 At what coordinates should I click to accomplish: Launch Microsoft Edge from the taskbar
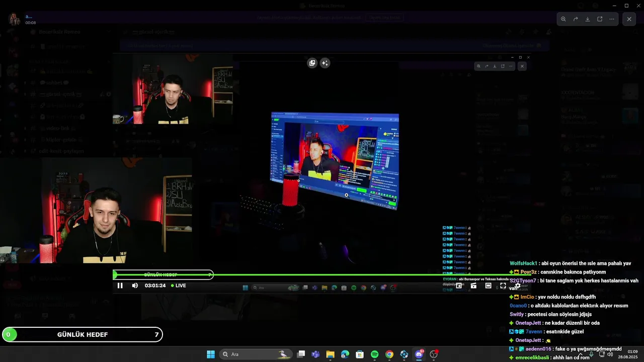(345, 354)
